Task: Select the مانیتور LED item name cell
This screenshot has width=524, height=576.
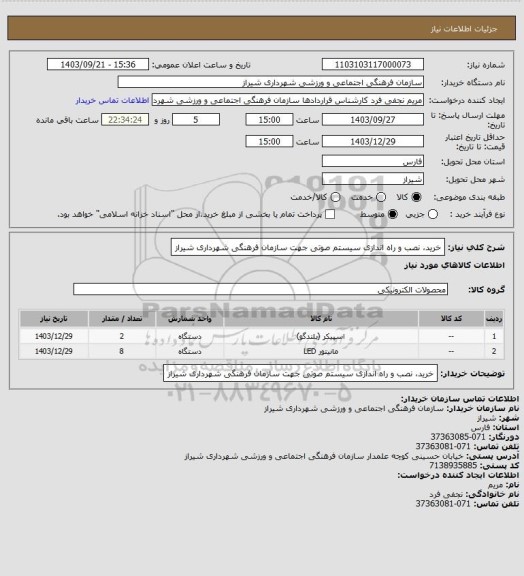Action: coord(321,351)
